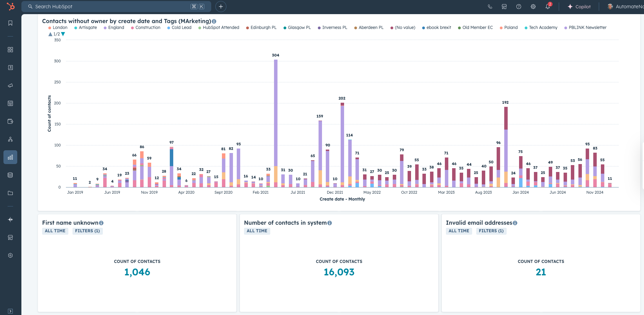Open Commerce wallet icon in sidebar
The width and height of the screenshot is (644, 315).
coord(10,121)
